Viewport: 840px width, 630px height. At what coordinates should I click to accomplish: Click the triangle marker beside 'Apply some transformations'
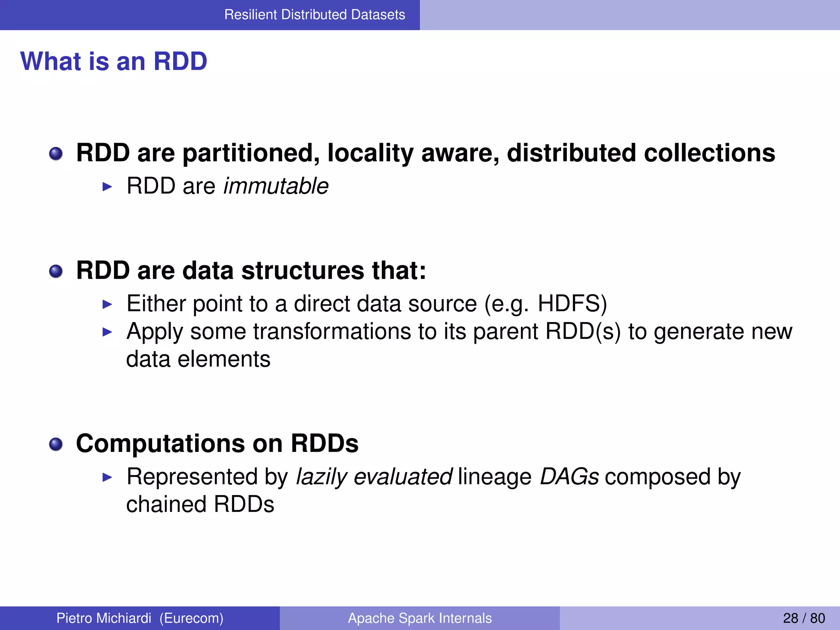point(107,332)
